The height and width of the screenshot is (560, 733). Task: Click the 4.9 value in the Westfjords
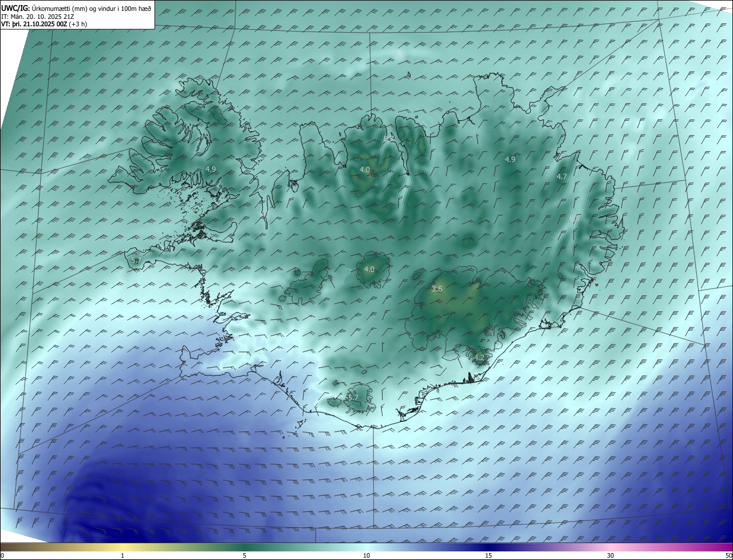211,169
